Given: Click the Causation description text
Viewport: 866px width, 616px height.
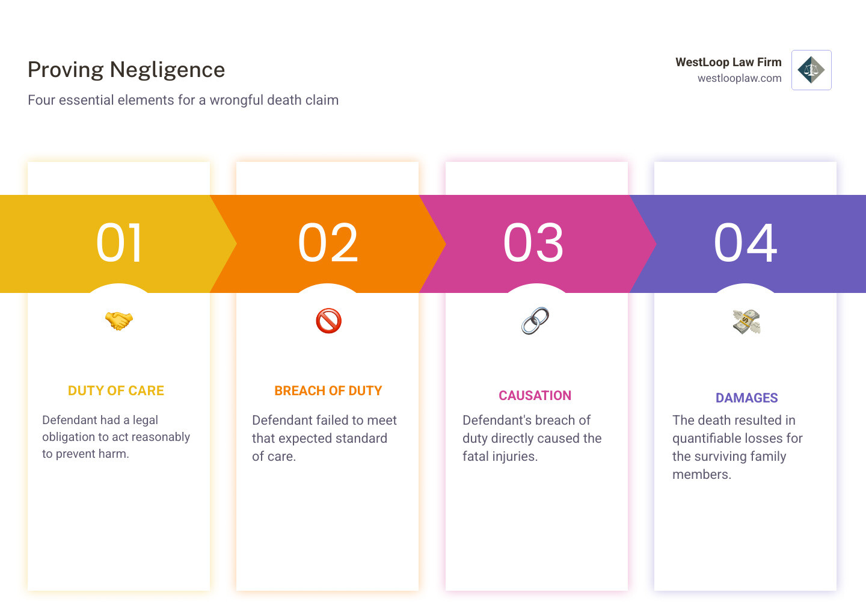Looking at the screenshot, I should 532,438.
